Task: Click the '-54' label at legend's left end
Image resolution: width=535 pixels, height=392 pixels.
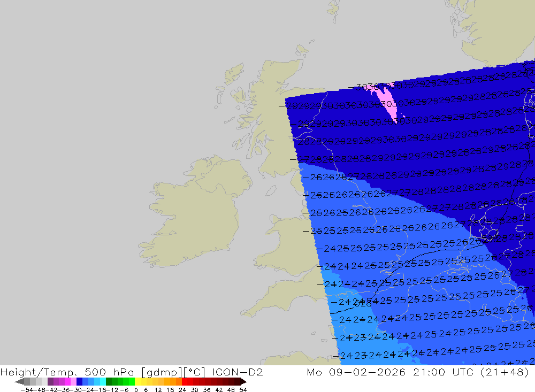Action: point(27,390)
